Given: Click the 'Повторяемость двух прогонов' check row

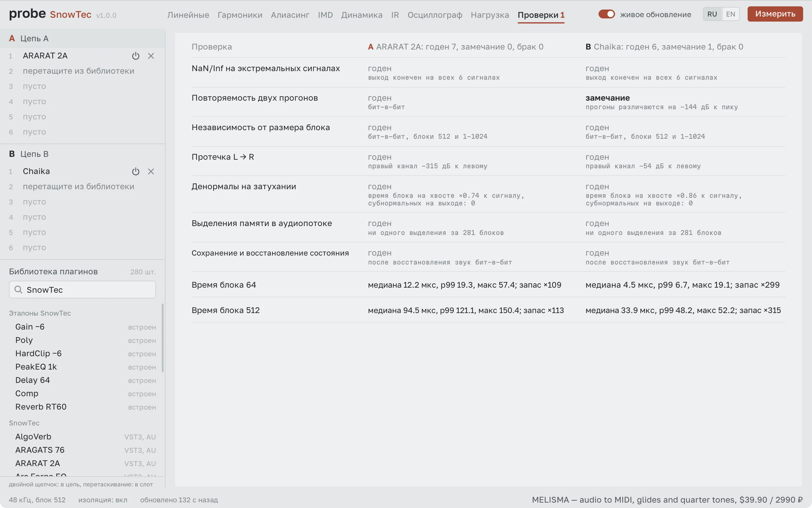Looking at the screenshot, I should 488,102.
